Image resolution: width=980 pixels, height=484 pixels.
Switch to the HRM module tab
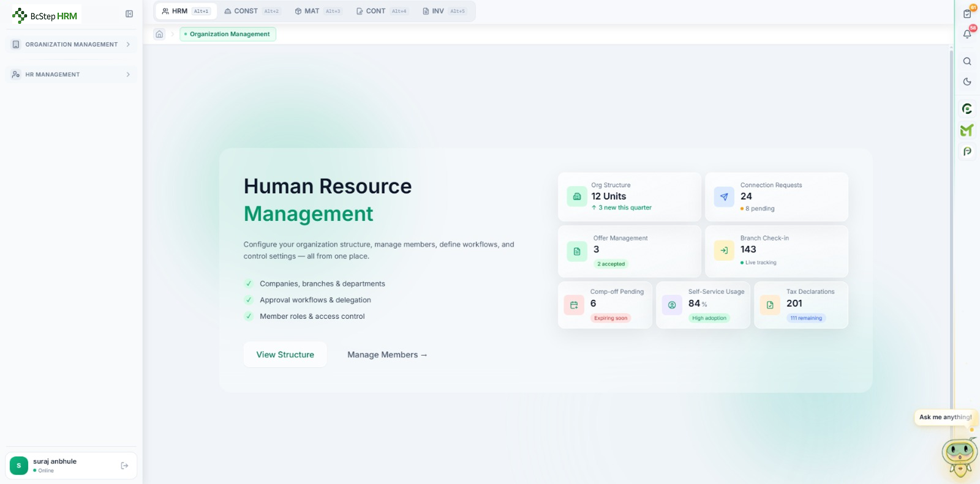click(186, 11)
